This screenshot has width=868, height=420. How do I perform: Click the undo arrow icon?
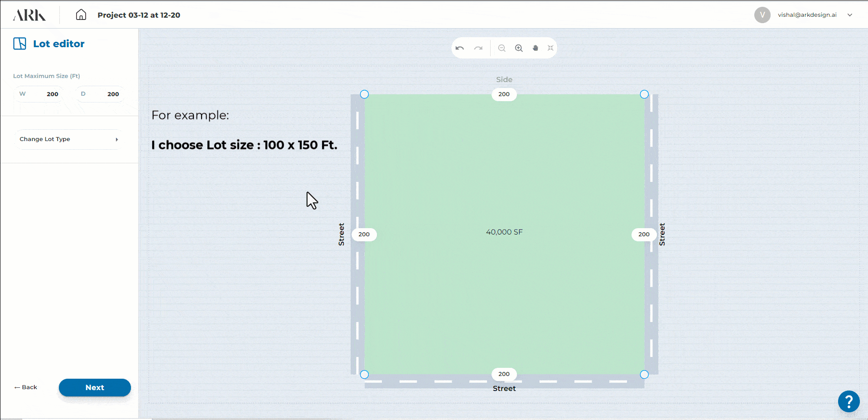tap(460, 48)
